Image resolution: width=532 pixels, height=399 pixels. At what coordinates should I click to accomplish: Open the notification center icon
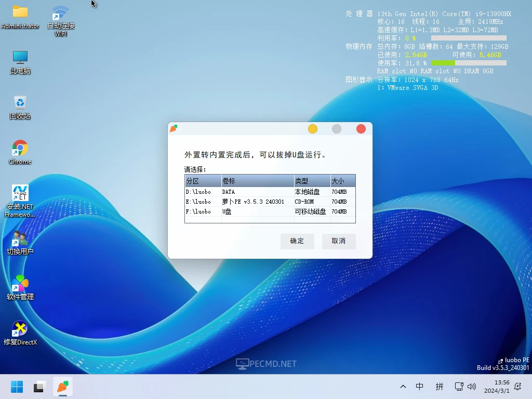[518, 387]
